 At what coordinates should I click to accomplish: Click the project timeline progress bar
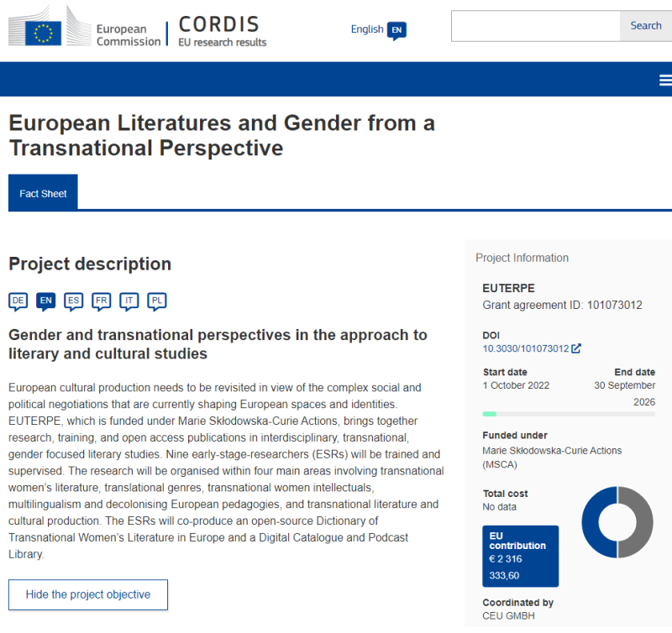coord(569,414)
